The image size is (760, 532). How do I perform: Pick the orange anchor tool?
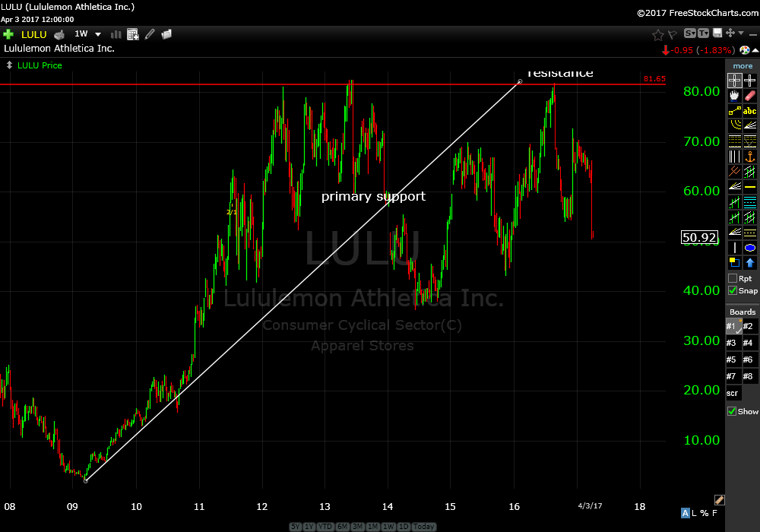tap(750, 157)
